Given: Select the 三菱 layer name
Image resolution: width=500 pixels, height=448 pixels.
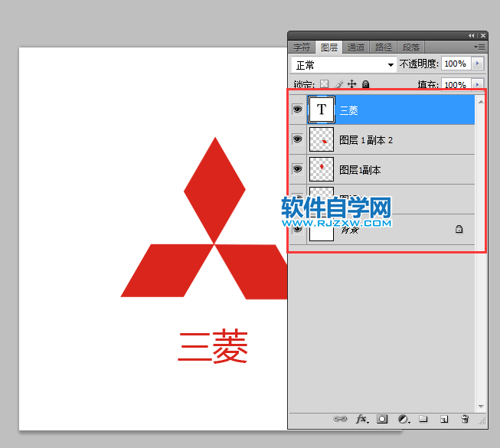Looking at the screenshot, I should (x=349, y=110).
